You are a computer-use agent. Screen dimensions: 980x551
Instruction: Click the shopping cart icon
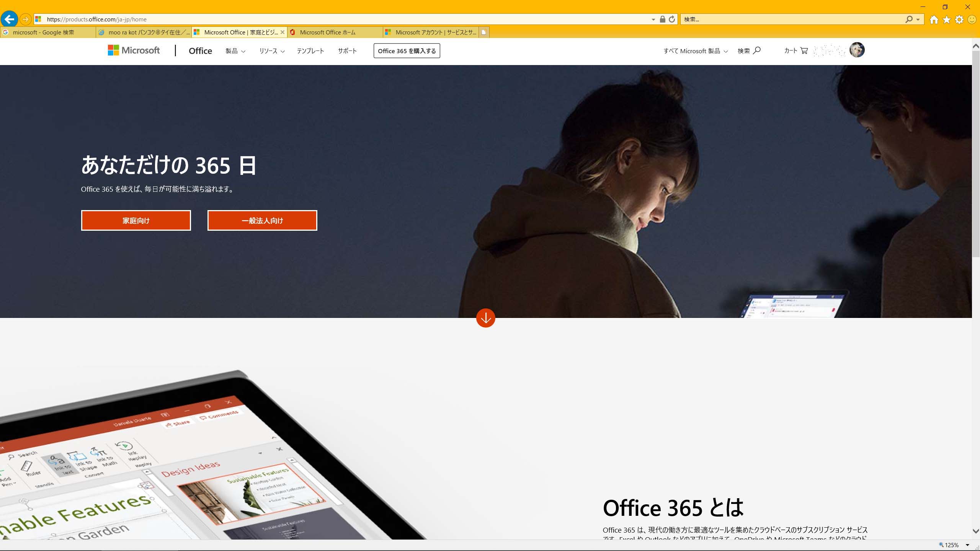[804, 51]
